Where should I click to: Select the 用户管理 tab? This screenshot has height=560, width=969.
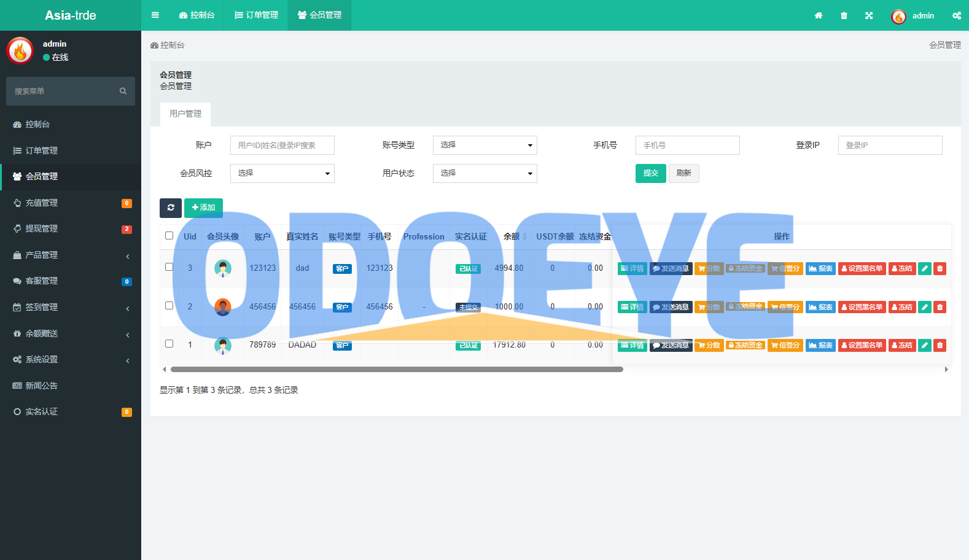coord(185,114)
